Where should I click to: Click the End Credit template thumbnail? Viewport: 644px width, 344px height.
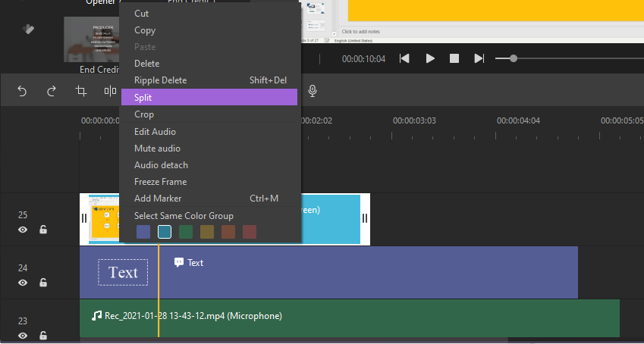pyautogui.click(x=92, y=40)
